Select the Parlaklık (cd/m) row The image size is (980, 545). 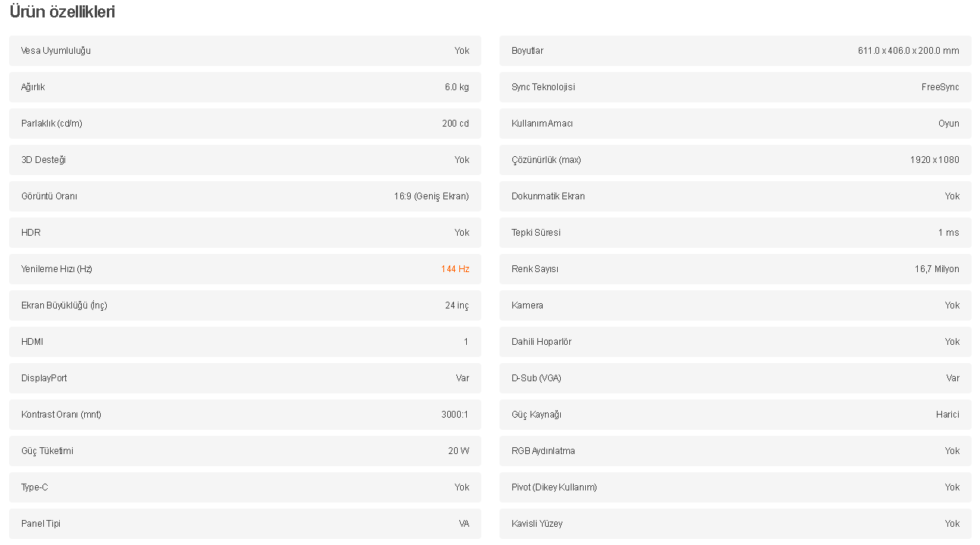(x=245, y=124)
